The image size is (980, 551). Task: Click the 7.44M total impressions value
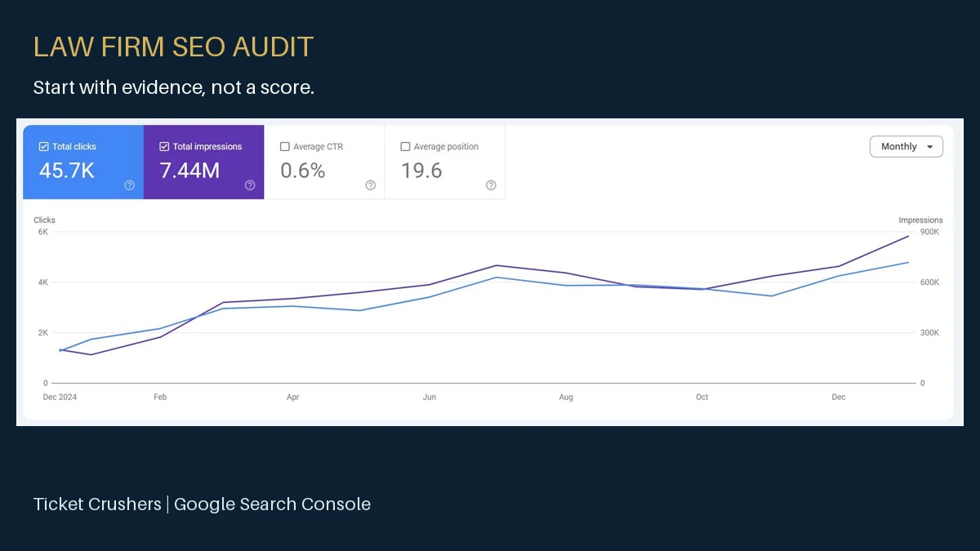189,171
